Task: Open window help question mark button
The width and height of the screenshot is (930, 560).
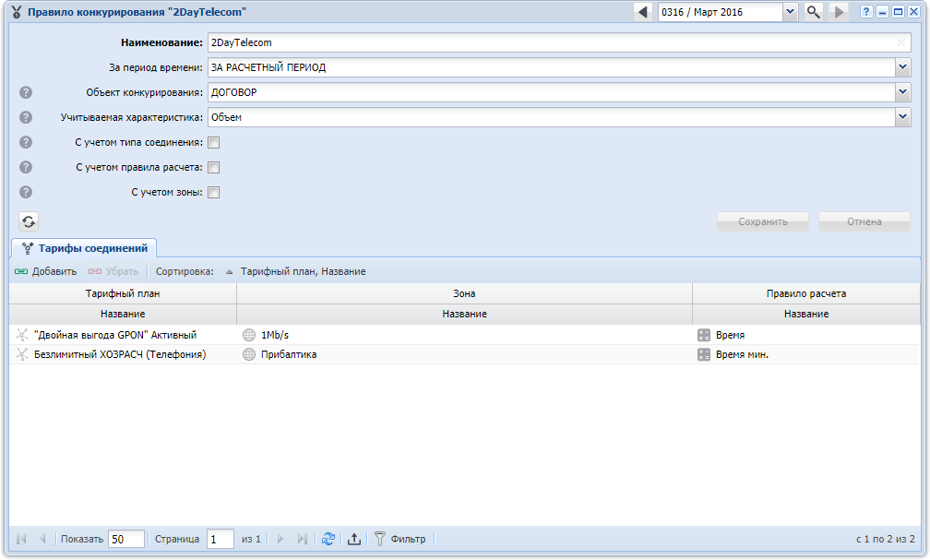Action: point(866,12)
